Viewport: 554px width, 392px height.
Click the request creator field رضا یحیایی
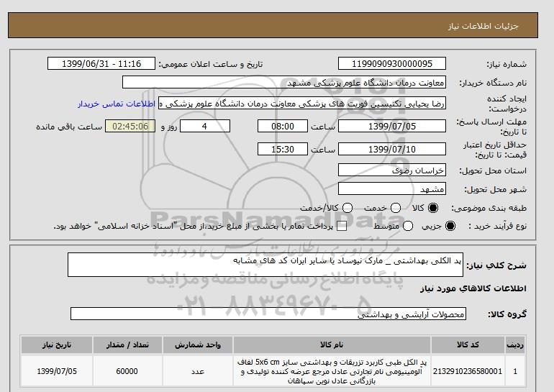[x=302, y=104]
